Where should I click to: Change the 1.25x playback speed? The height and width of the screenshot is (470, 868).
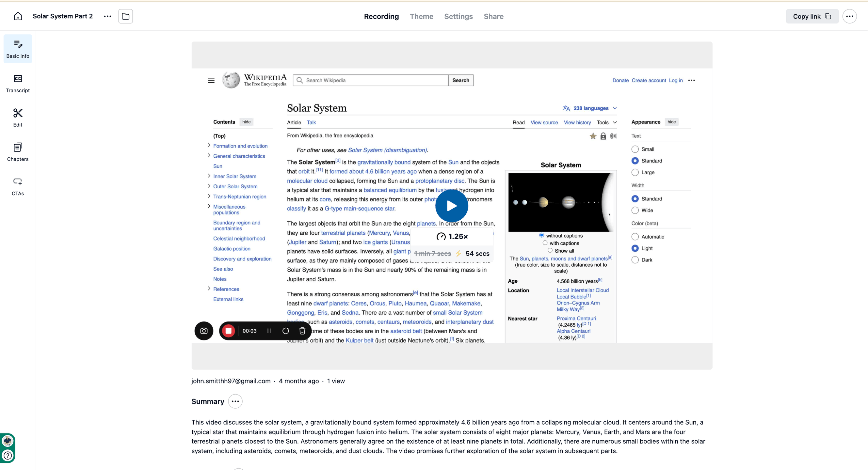coord(452,236)
